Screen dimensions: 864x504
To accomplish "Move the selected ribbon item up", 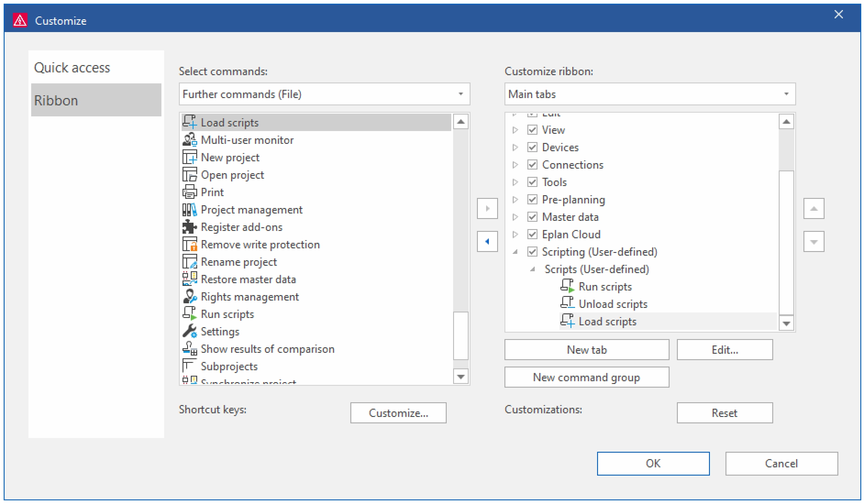I will point(814,208).
